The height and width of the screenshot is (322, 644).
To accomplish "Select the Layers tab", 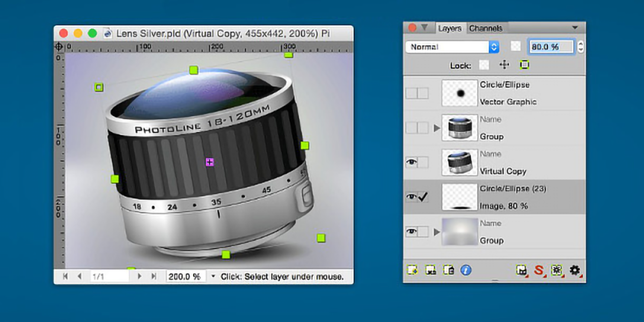I will pos(450,28).
